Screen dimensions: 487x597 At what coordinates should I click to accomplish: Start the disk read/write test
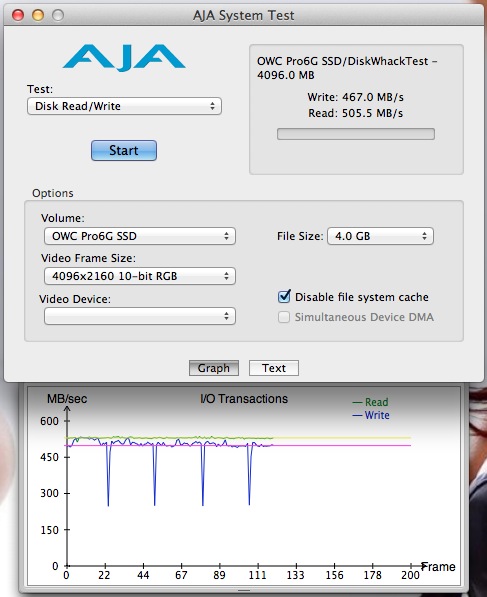click(124, 150)
